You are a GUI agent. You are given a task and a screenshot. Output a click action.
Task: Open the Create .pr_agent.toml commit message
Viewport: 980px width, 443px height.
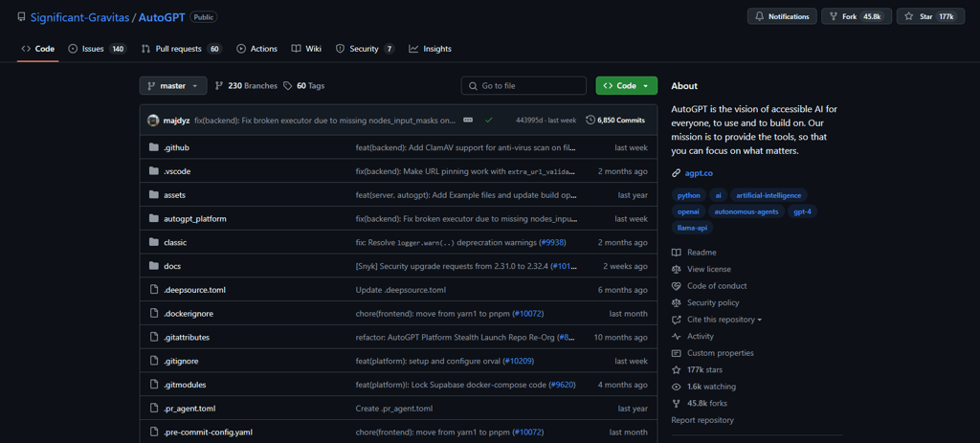click(x=393, y=409)
